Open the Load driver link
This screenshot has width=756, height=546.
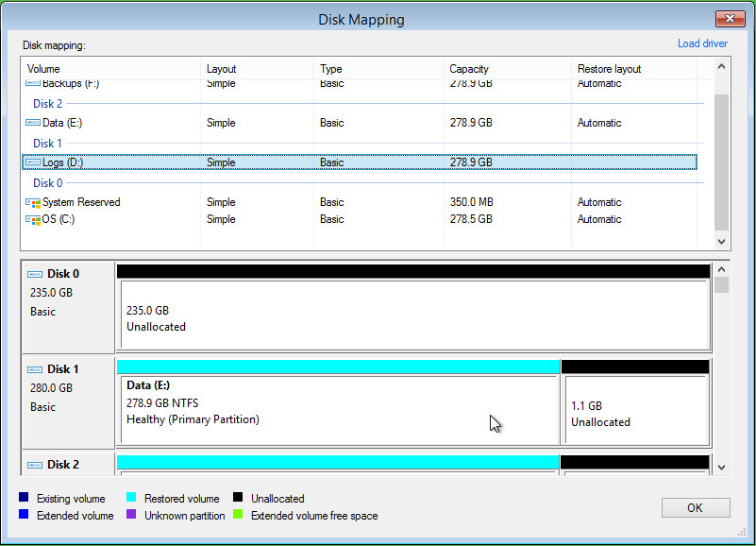(x=702, y=43)
